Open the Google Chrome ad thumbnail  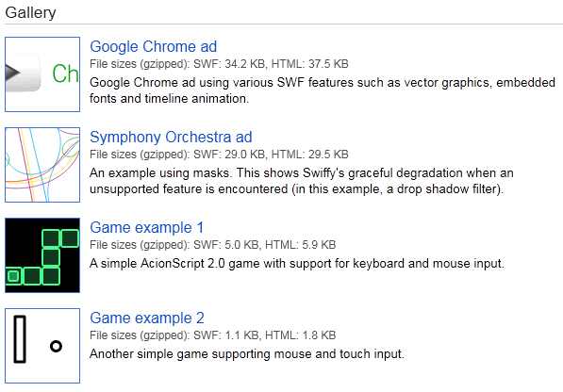tap(42, 74)
